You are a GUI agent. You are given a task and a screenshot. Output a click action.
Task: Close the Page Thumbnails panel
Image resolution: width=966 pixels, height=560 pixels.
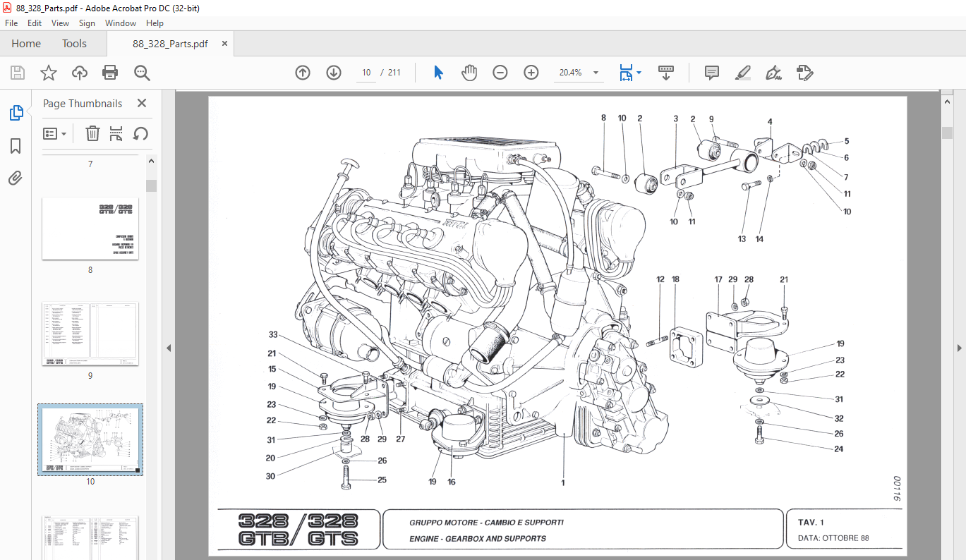coord(142,103)
